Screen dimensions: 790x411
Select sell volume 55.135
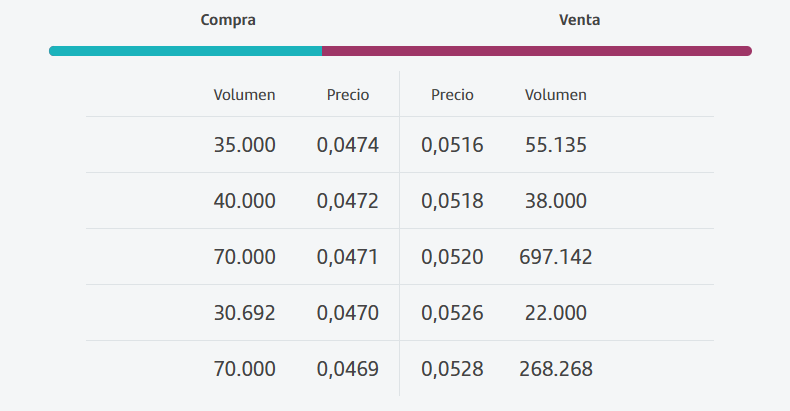556,145
